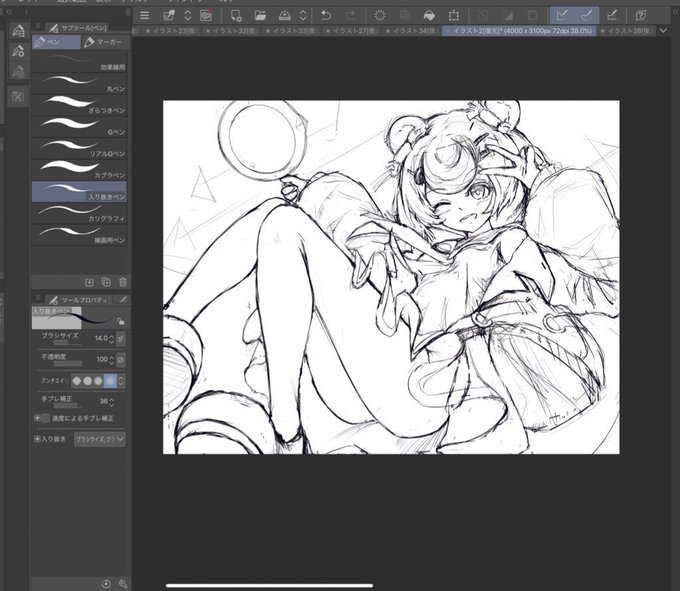
Task: Click the アンチエイリアス stepper arrows
Action: (121, 381)
